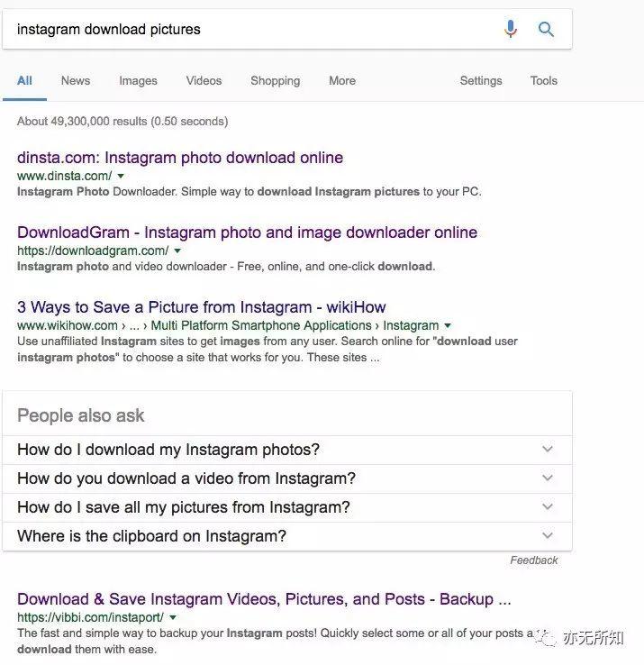Expand 'How do I download my Instagram photos?'
Image resolution: width=644 pixels, height=665 pixels.
coord(287,450)
